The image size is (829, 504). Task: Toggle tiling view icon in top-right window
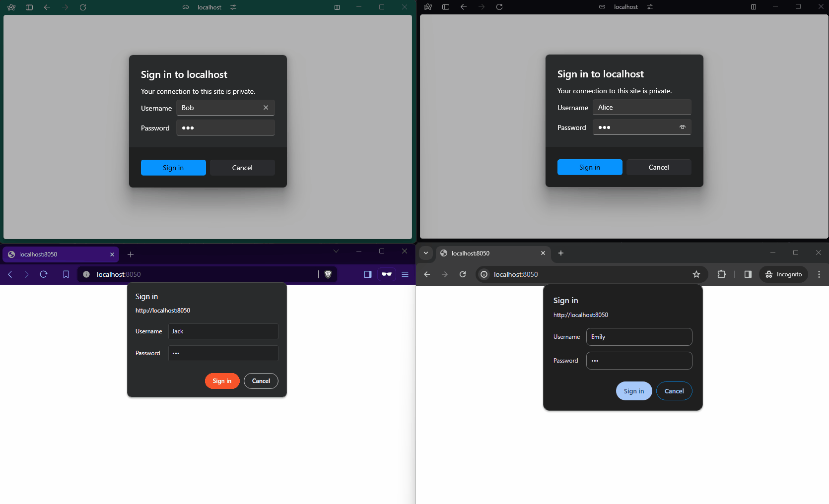(x=754, y=7)
